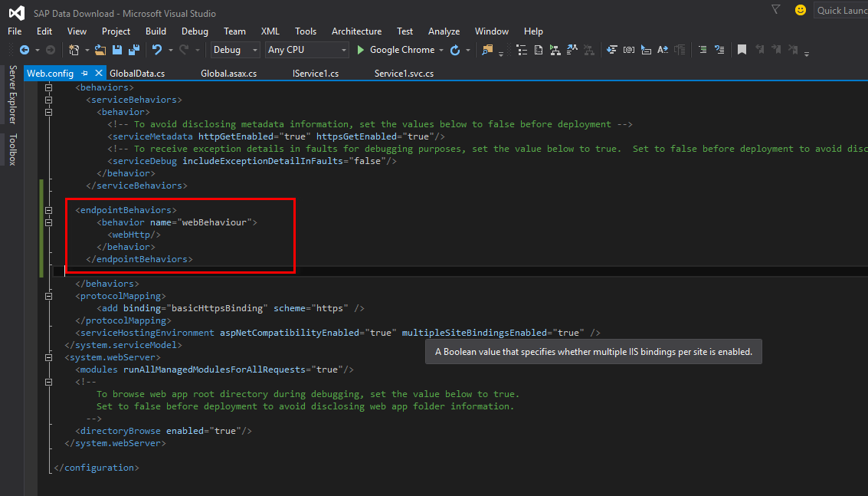Open the Debug solution configuration dropdown

click(254, 50)
